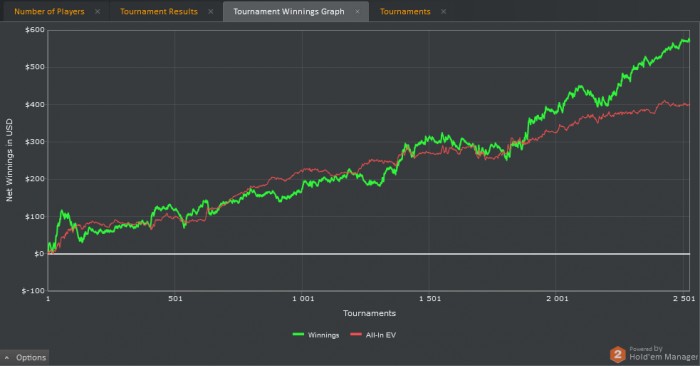700x366 pixels.
Task: Click the $-100 y-axis label
Action: point(33,291)
